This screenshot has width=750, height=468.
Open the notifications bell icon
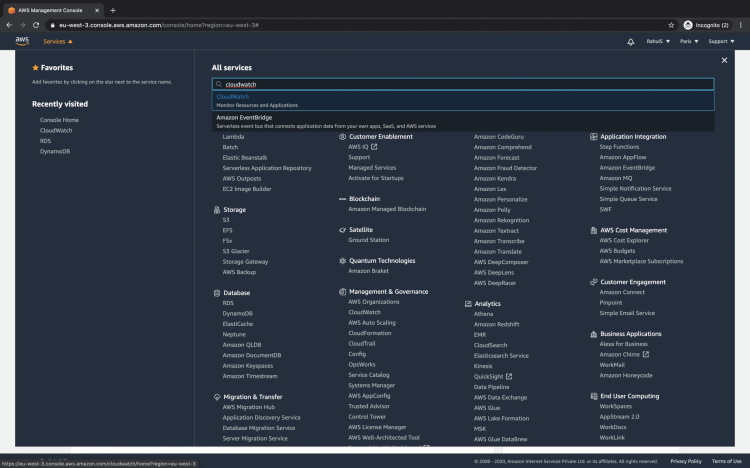pyautogui.click(x=630, y=42)
